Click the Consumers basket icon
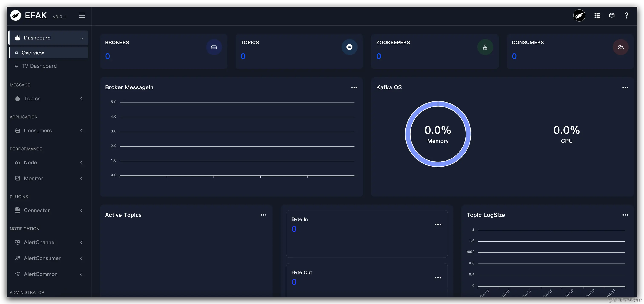 [17, 131]
